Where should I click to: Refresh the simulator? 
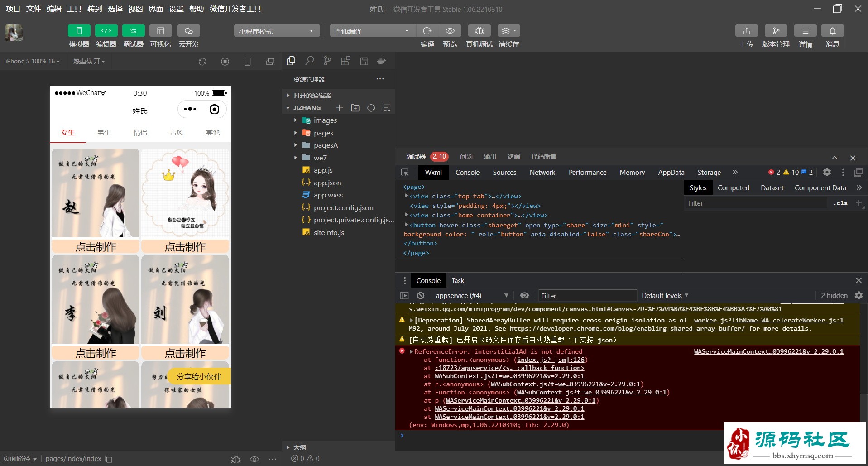(202, 62)
